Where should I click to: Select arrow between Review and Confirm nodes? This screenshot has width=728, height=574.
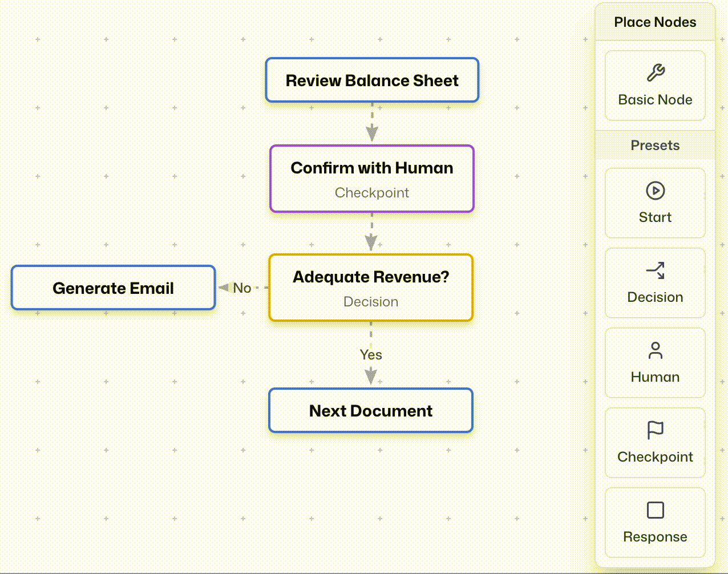coord(372,123)
